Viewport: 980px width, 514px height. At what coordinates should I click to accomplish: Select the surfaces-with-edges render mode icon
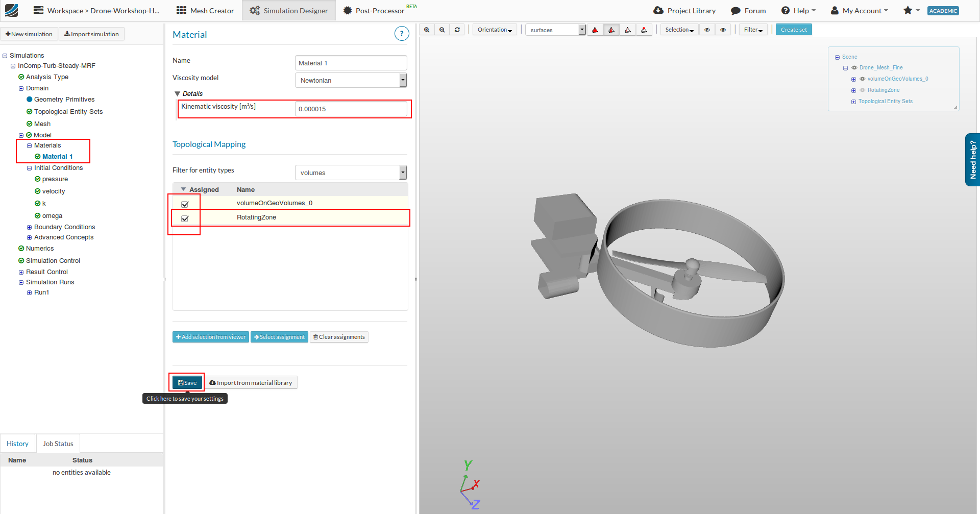[611, 30]
